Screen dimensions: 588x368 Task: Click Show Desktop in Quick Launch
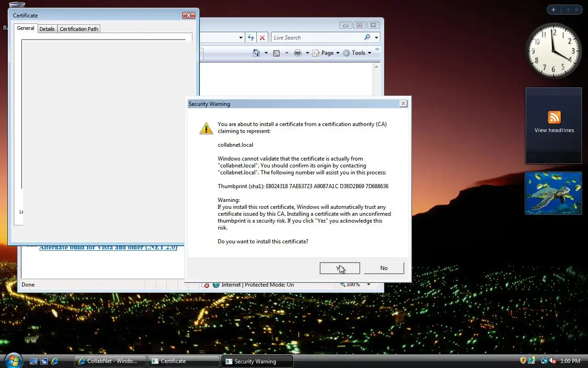pos(34,361)
